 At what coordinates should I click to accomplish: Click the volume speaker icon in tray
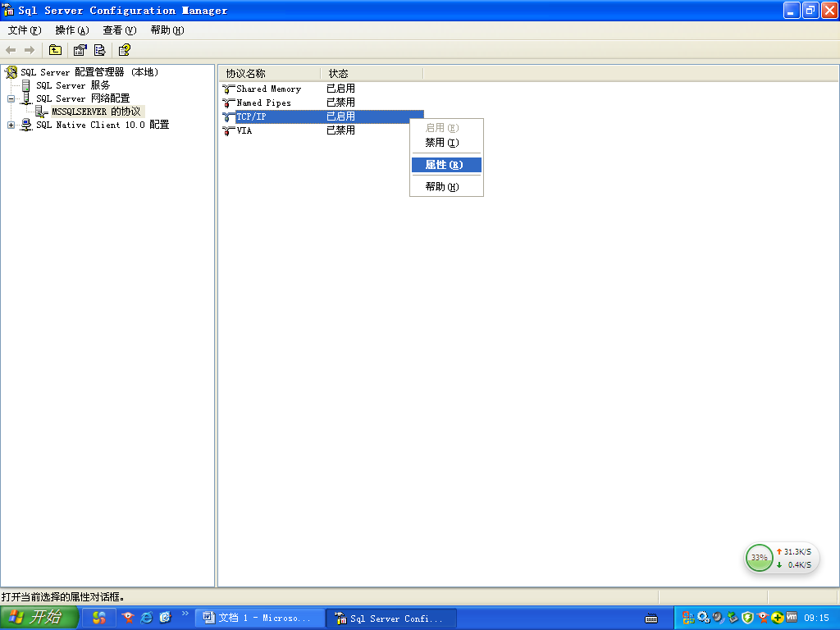(717, 618)
